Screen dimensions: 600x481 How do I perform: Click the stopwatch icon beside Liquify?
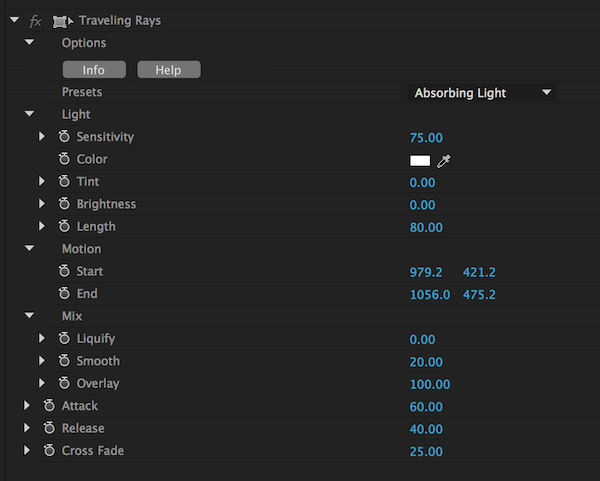point(64,339)
